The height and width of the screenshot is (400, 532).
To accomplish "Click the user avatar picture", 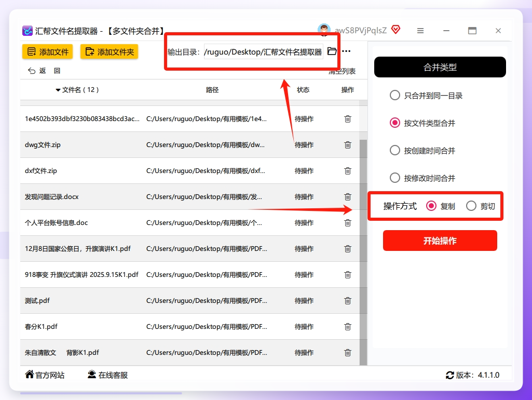I will (324, 30).
